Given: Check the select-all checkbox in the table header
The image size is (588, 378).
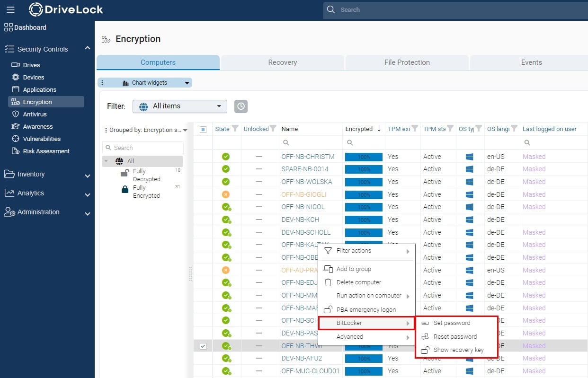Looking at the screenshot, I should point(203,128).
